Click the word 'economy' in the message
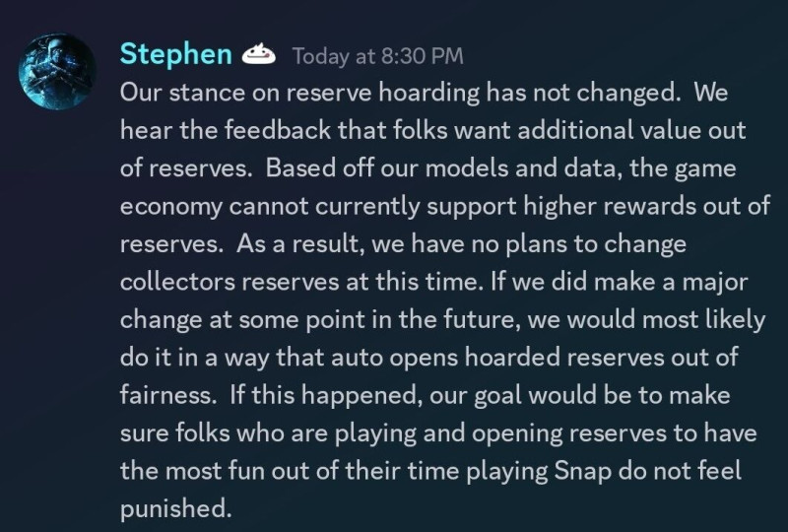 pos(171,207)
